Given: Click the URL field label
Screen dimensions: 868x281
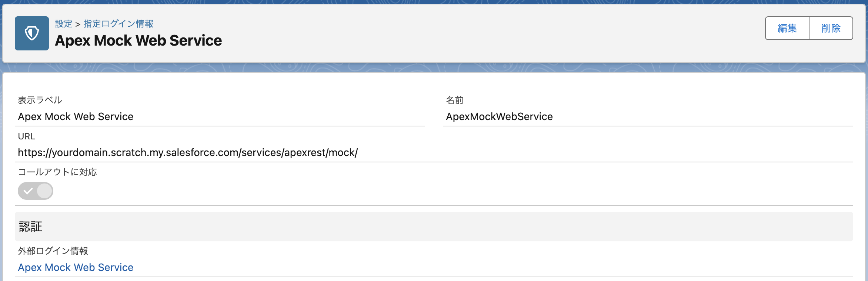Looking at the screenshot, I should (x=26, y=136).
